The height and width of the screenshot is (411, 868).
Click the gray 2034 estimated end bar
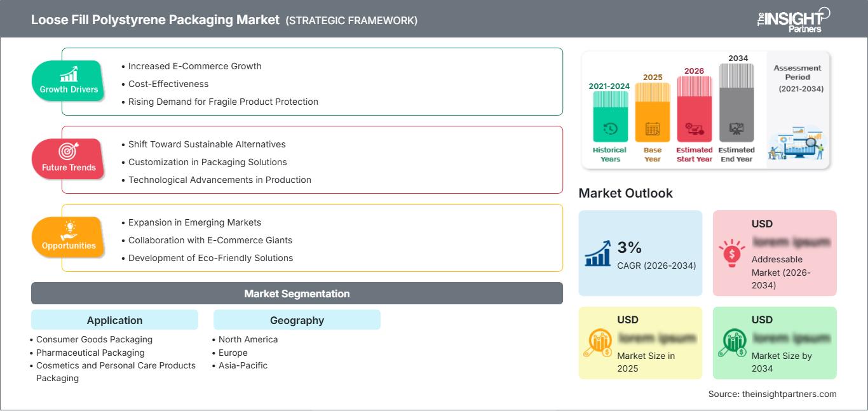click(736, 103)
